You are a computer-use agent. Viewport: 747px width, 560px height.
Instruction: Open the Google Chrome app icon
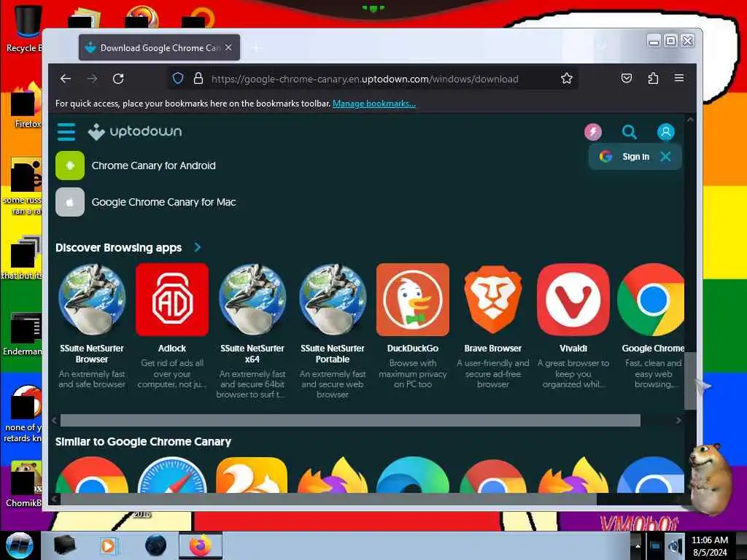pos(651,300)
